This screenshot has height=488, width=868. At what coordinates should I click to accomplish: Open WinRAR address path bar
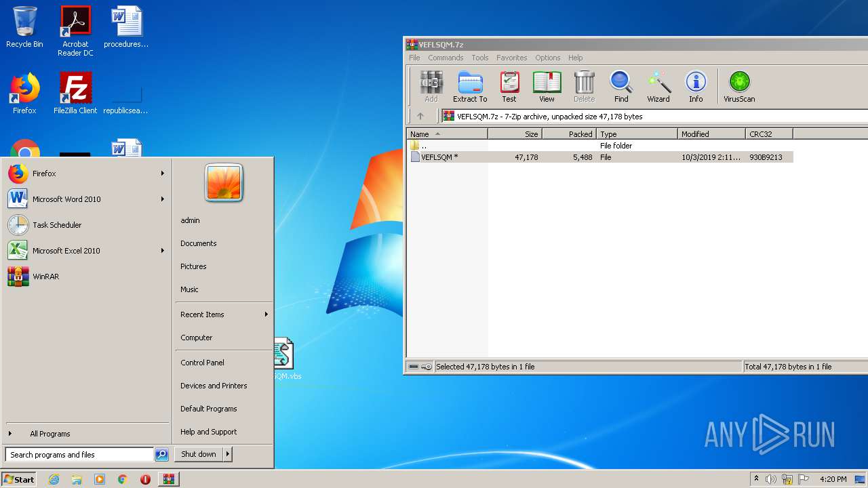(654, 117)
